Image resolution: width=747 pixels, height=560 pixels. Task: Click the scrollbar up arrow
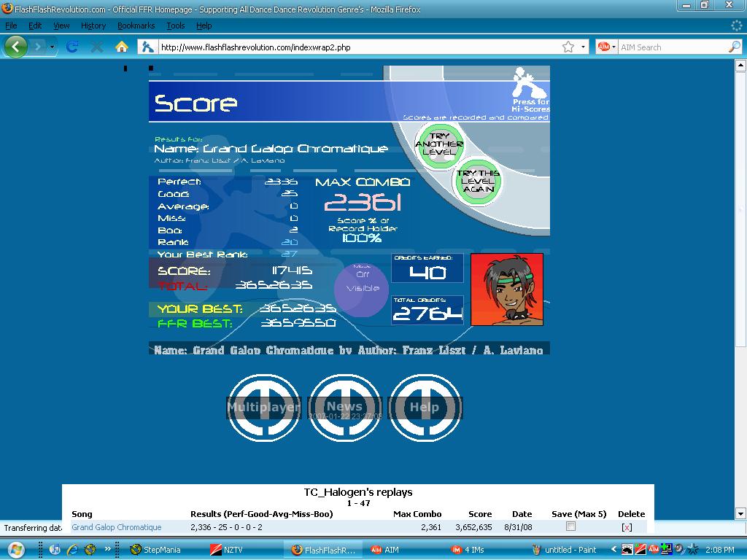740,66
